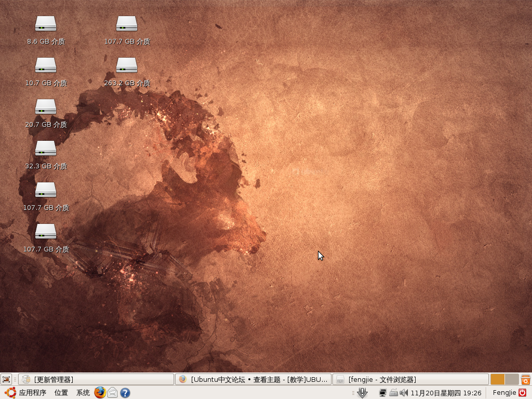The height and width of the screenshot is (399, 532).
Task: Open the Evolution mail launcher icon
Action: coord(112,393)
